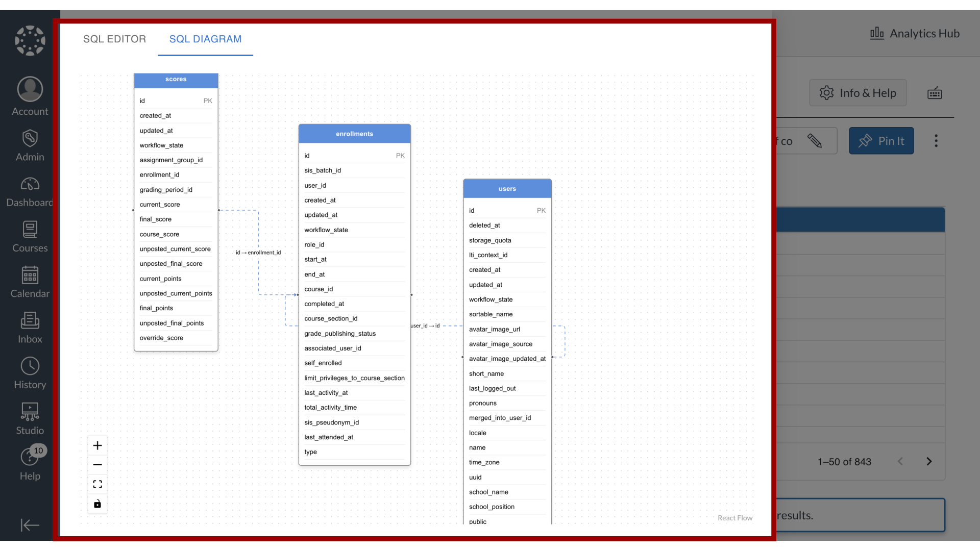Switch to SQL EDITOR tab
This screenshot has height=551, width=980.
pos(114,39)
